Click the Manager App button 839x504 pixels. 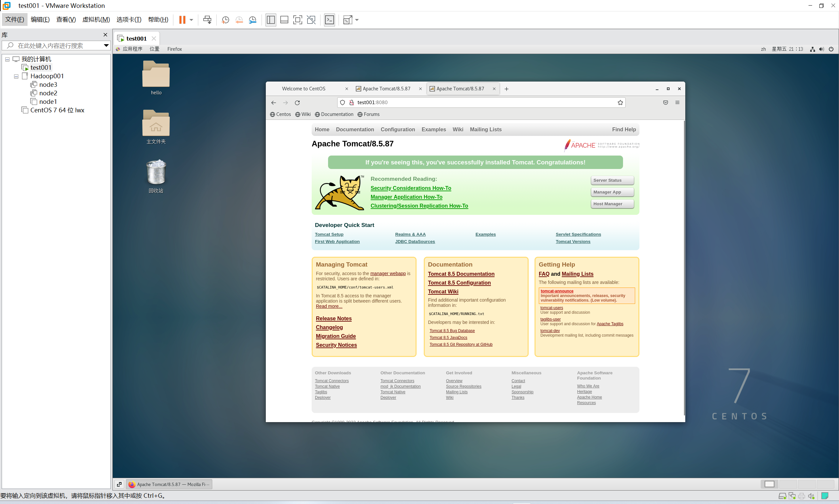coord(612,192)
